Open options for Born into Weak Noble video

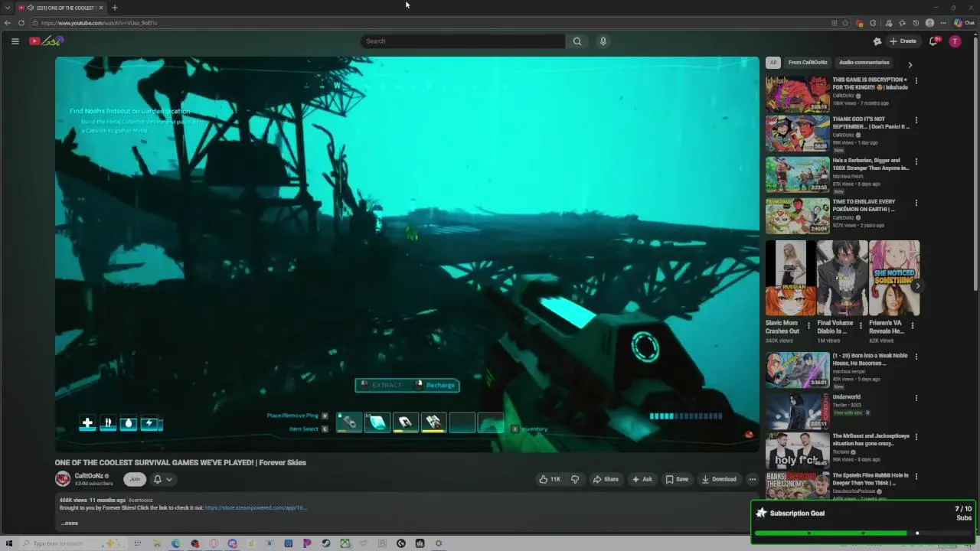pos(916,357)
